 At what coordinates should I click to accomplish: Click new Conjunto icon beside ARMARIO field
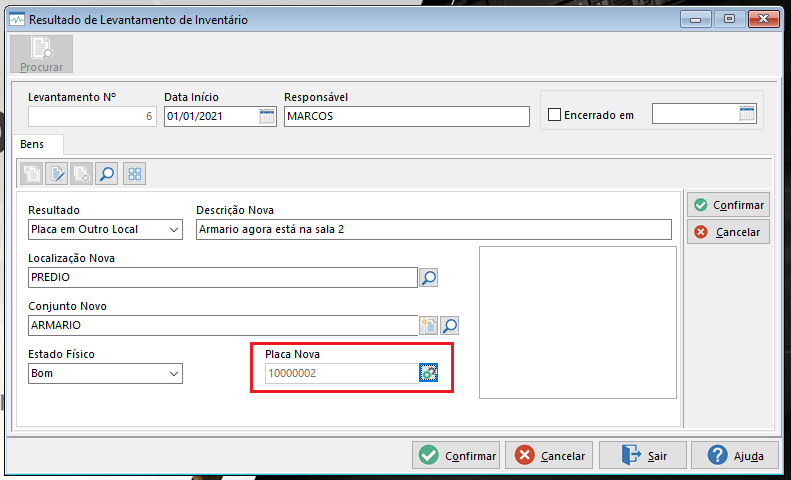[429, 326]
